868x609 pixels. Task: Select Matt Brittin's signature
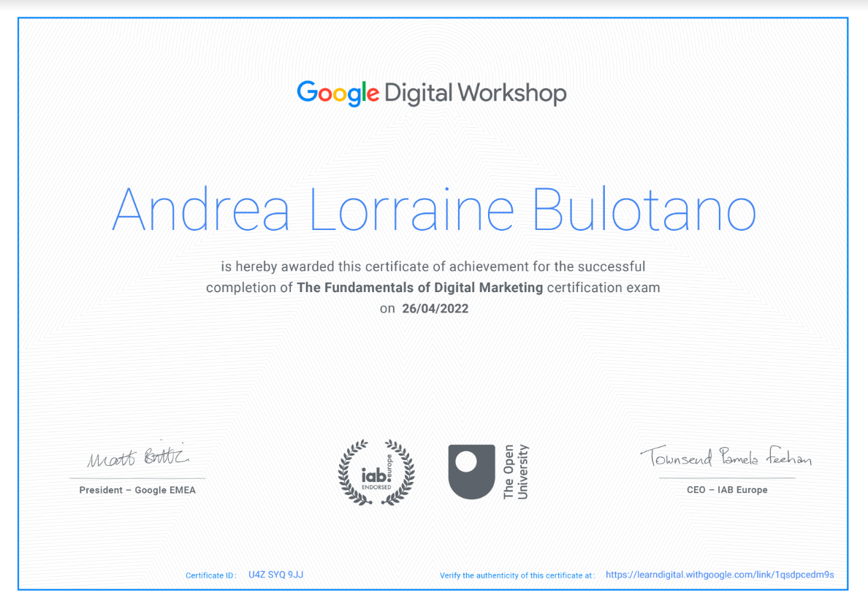coord(137,458)
